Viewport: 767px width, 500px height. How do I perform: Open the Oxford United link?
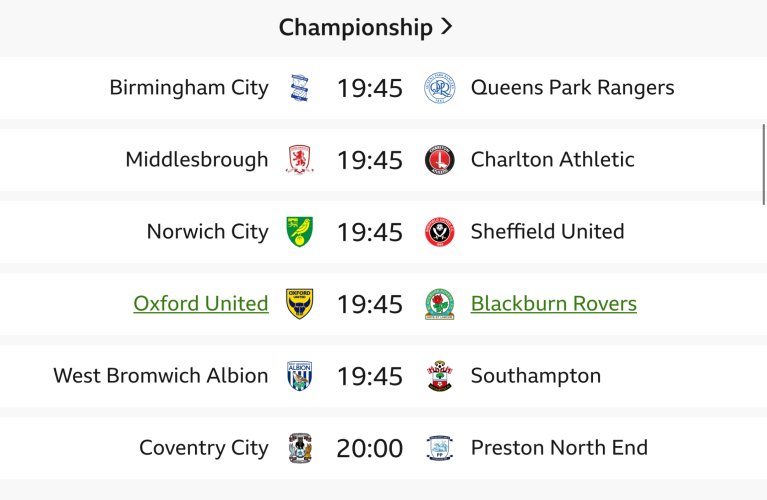point(200,304)
